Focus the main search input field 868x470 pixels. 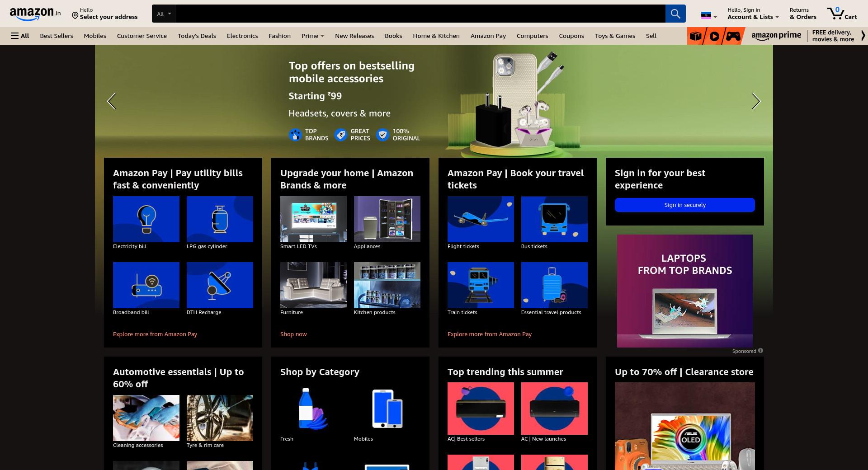pos(420,14)
